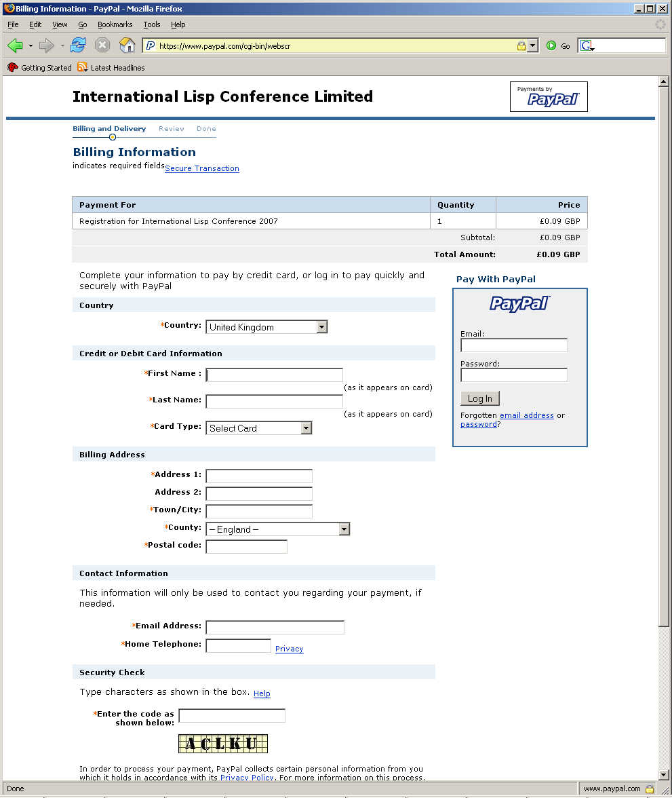Click the Forward arrow button
Image resolution: width=672 pixels, height=798 pixels.
[x=46, y=46]
